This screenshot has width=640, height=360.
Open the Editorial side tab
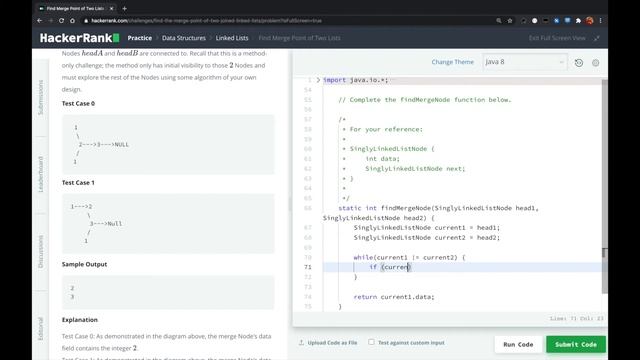click(x=40, y=329)
